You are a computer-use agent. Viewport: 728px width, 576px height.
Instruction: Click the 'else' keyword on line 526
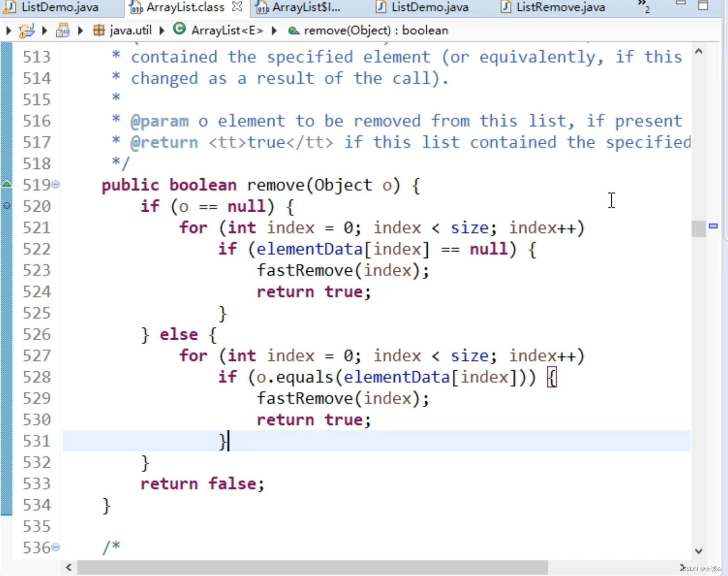179,335
